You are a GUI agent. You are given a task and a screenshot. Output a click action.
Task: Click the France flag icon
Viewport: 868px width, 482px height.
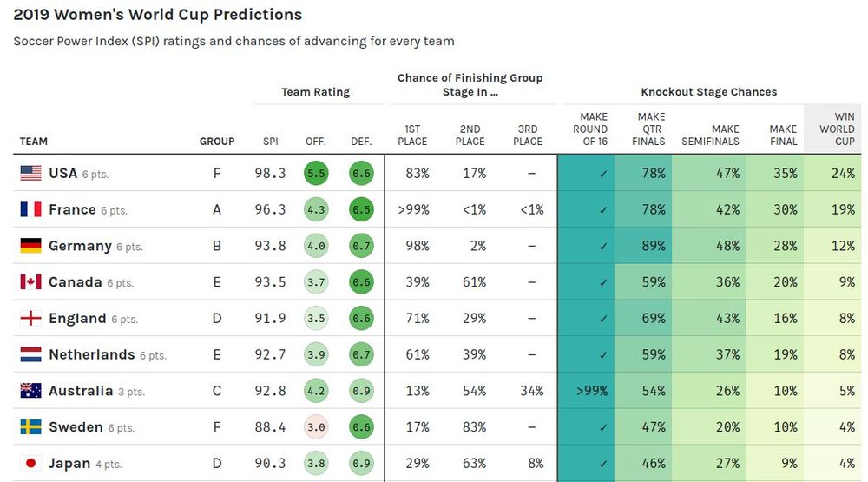click(x=30, y=210)
